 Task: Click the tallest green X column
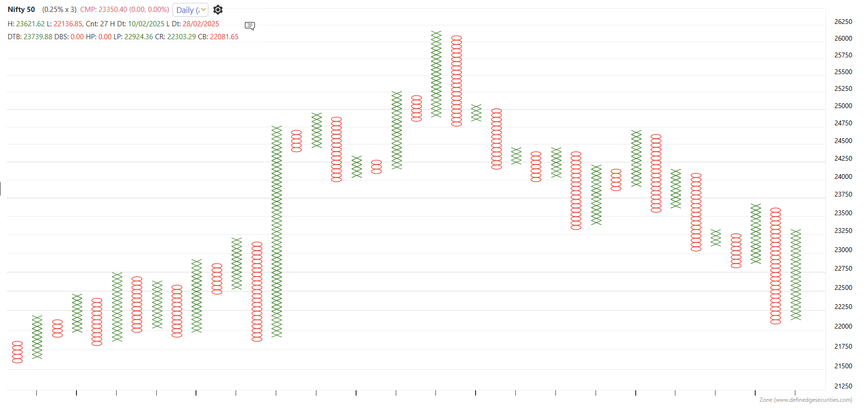pos(277,232)
